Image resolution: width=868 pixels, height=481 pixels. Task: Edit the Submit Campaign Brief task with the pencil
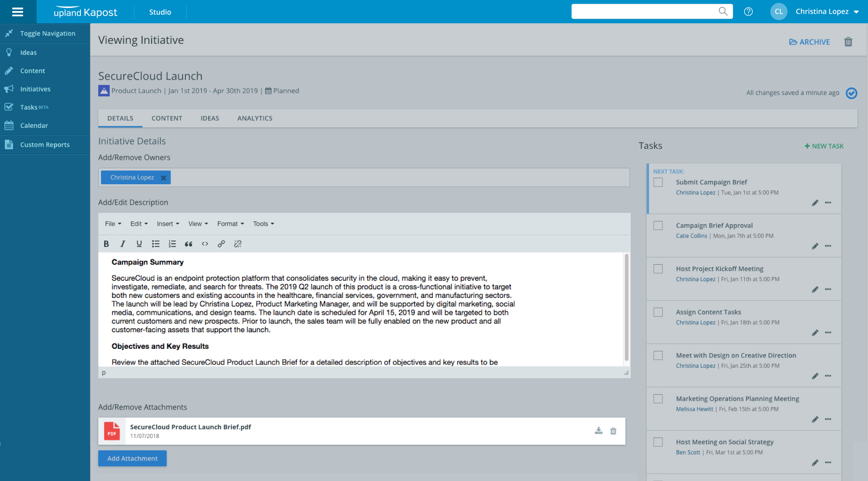(815, 203)
